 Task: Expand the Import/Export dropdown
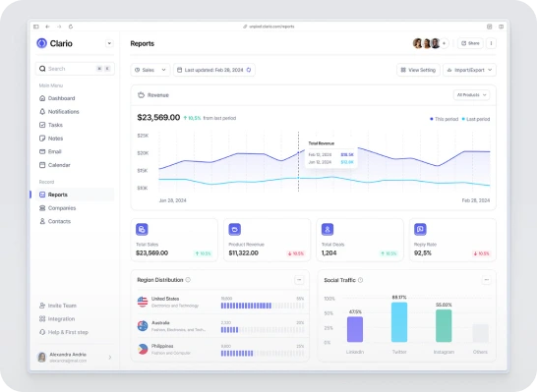point(469,70)
